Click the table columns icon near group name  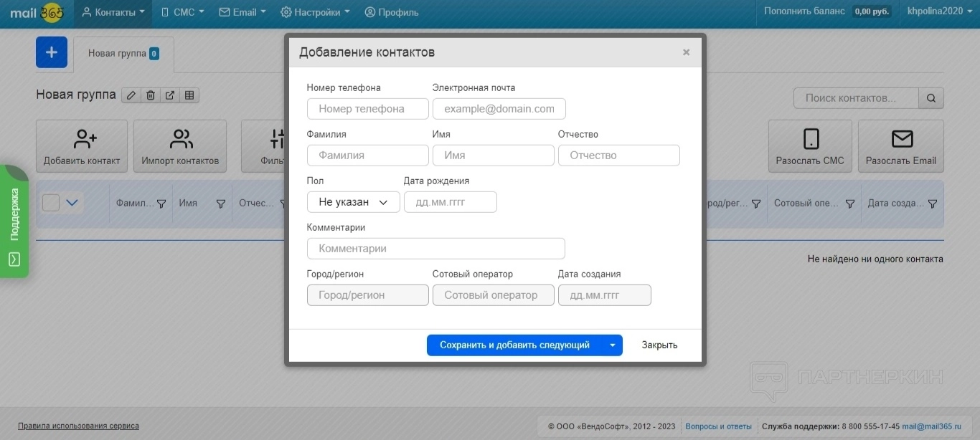coord(189,95)
